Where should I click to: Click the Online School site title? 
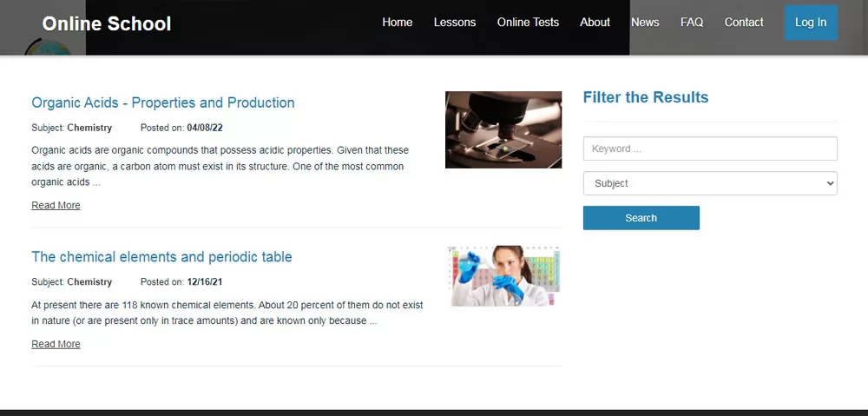pyautogui.click(x=107, y=23)
